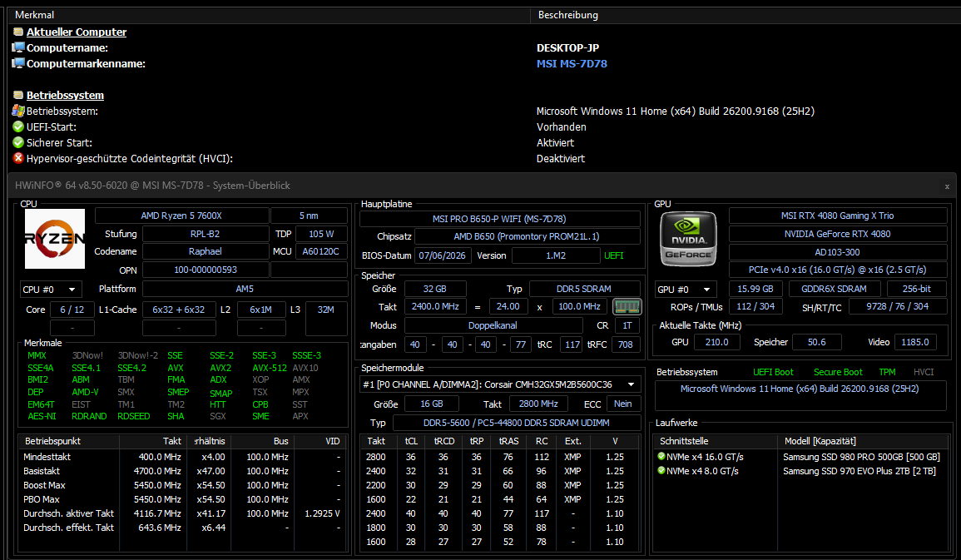Viewport: 961px width, 560px height.
Task: Click the 15.99 GB video memory field
Action: (755, 289)
